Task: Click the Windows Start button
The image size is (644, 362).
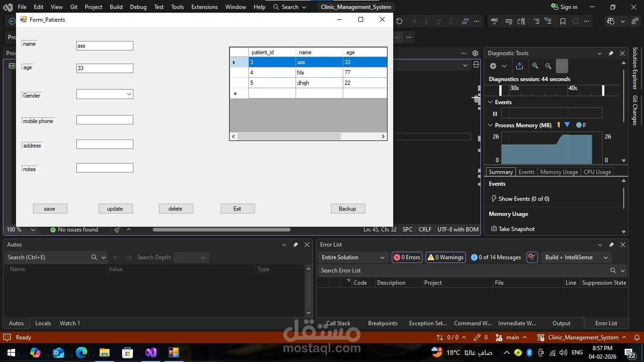Action: tap(11, 352)
